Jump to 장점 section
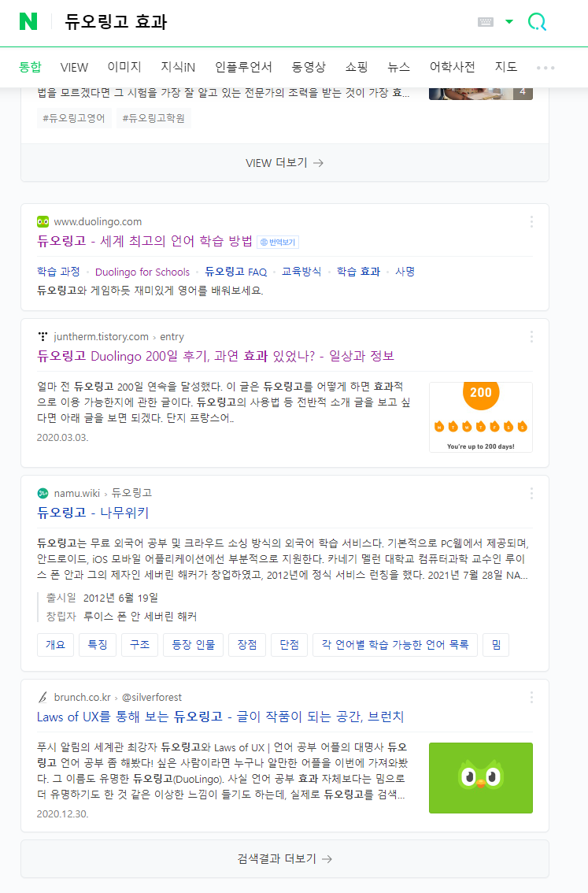Viewport: 588px width, 893px height. (247, 645)
